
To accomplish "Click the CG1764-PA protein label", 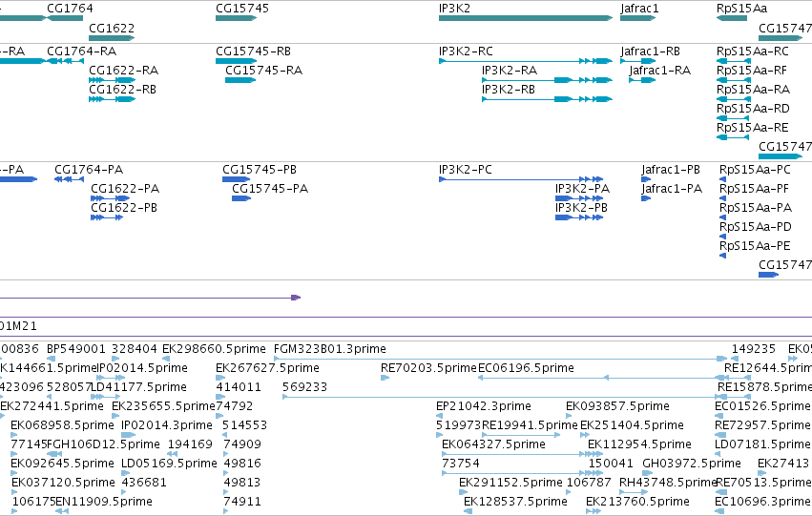I will pyautogui.click(x=89, y=170).
